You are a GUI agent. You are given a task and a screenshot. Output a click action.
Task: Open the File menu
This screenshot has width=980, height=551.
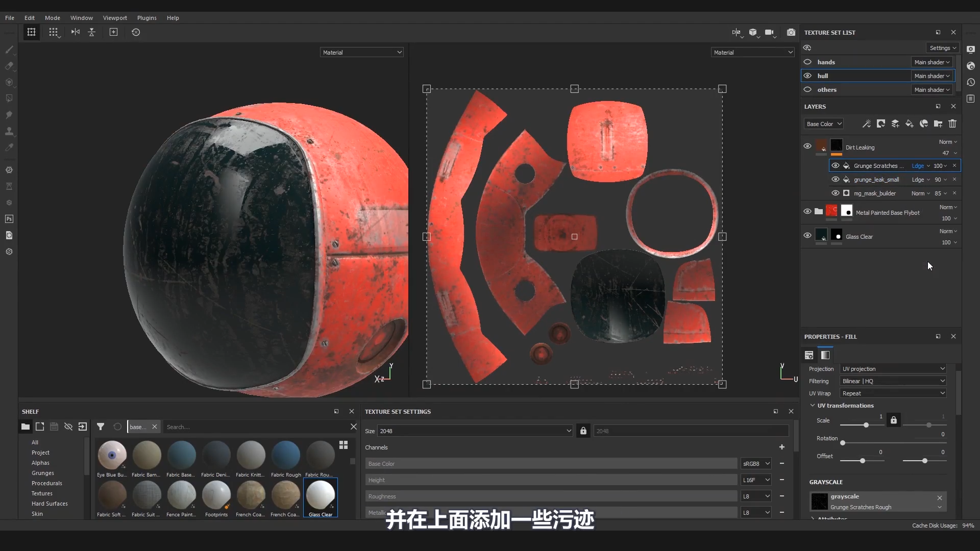10,18
